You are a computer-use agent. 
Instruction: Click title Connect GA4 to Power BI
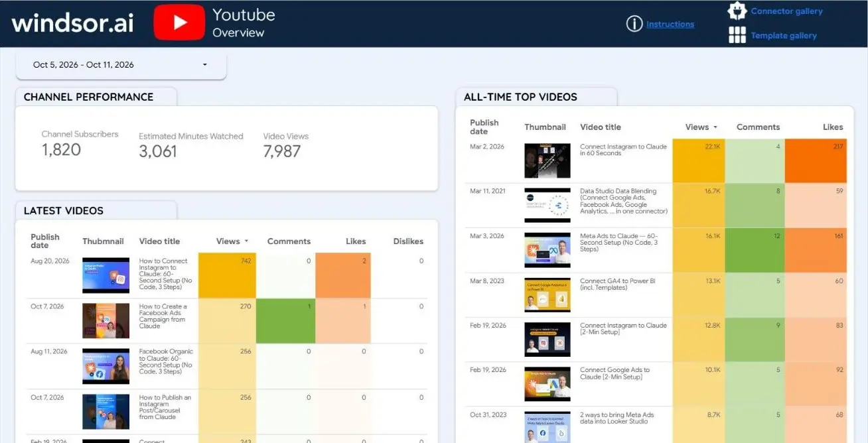pos(617,285)
